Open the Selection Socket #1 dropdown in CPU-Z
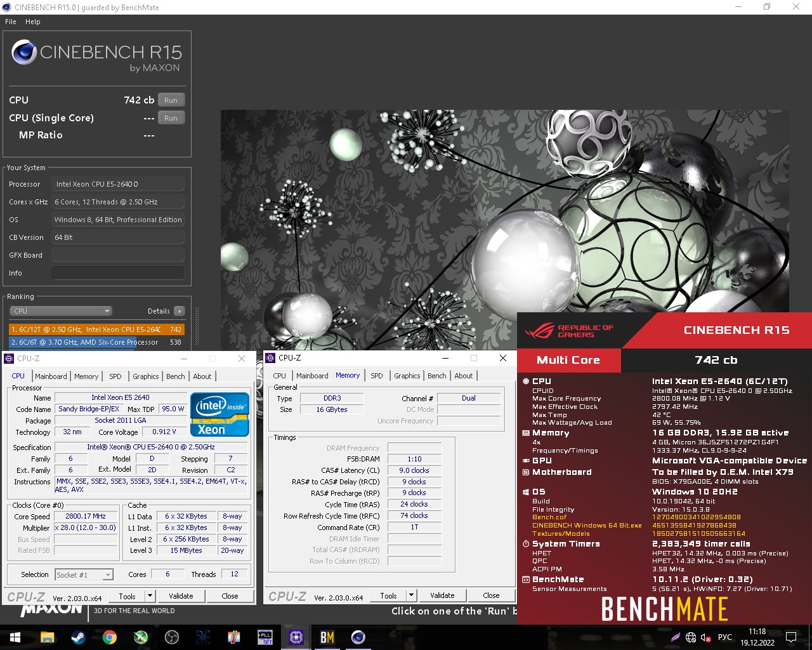Viewport: 812px width, 650px height. point(84,574)
